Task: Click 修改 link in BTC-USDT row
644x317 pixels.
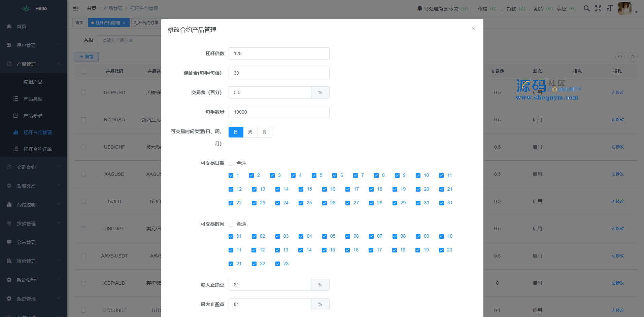Action: pyautogui.click(x=618, y=310)
